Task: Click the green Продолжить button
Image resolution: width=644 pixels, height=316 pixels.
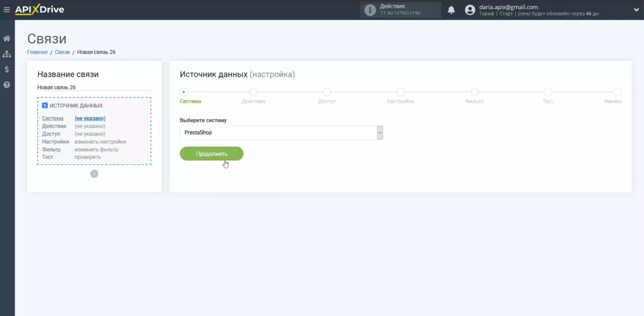Action: point(211,154)
